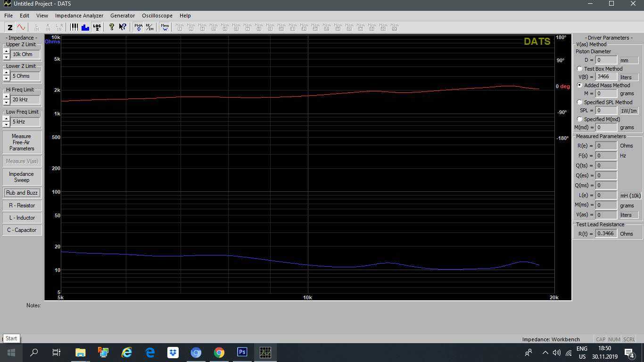This screenshot has height=362, width=644.
Task: Toggle the LOG Z scale icon
Action: click(x=97, y=27)
